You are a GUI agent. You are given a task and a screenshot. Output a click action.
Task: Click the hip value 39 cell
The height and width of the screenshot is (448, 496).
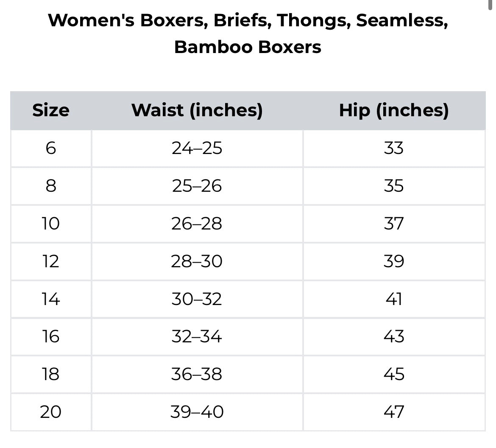(x=393, y=261)
